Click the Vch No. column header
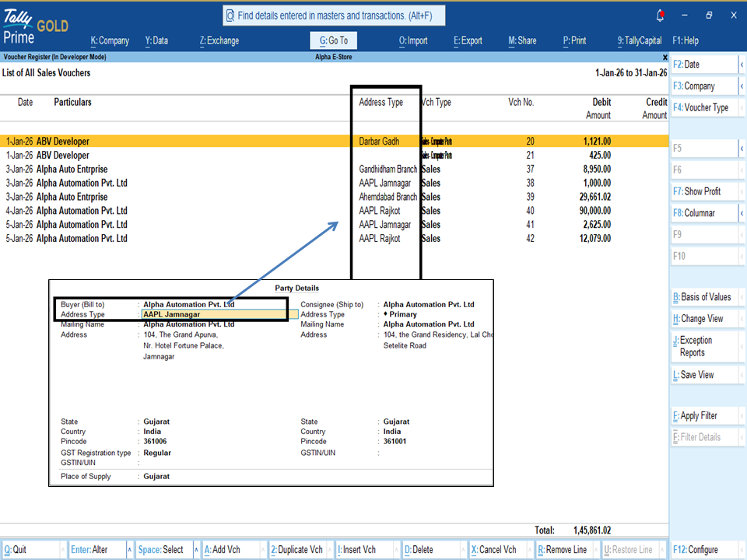 point(521,103)
